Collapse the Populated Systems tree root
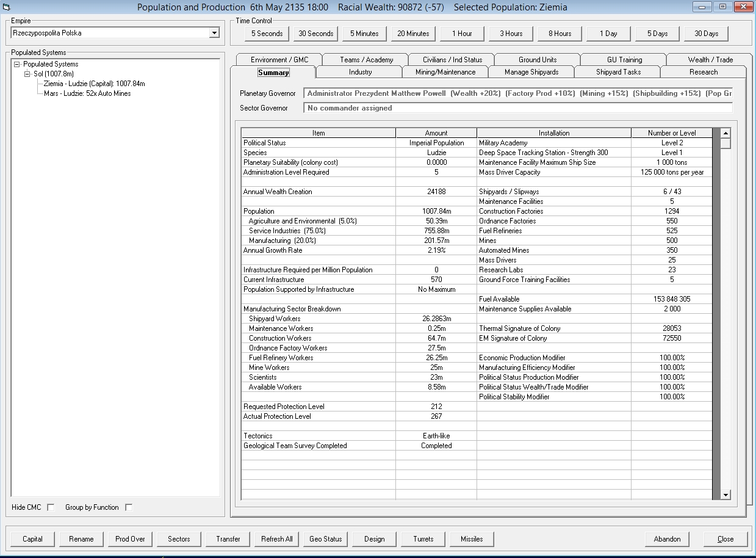Image resolution: width=756 pixels, height=558 pixels. [x=16, y=64]
